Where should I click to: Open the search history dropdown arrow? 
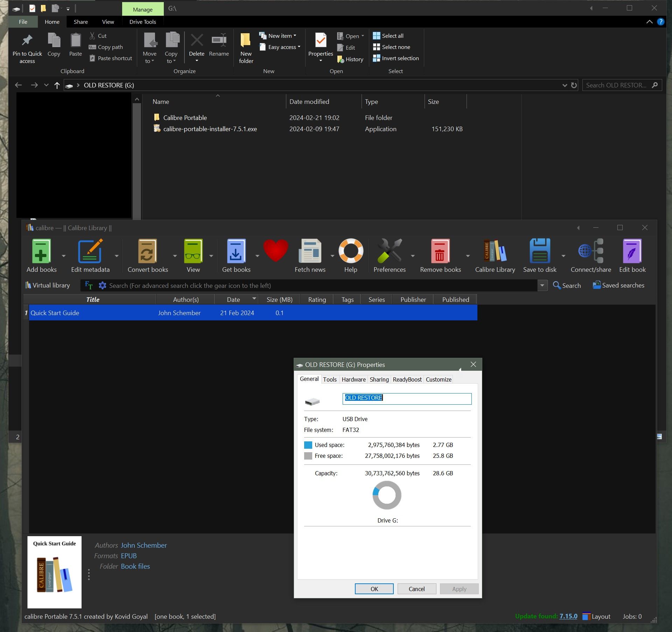click(542, 286)
